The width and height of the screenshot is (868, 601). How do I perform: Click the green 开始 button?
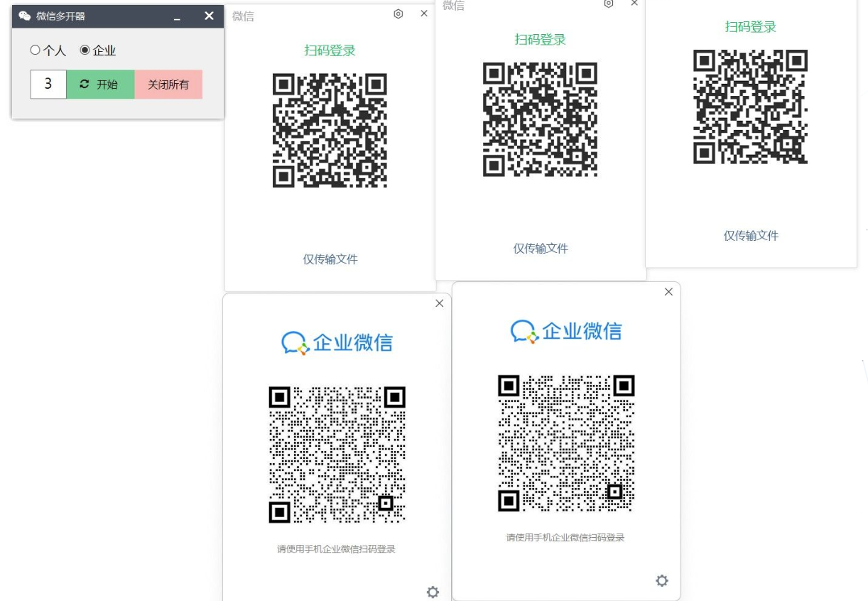pos(100,84)
